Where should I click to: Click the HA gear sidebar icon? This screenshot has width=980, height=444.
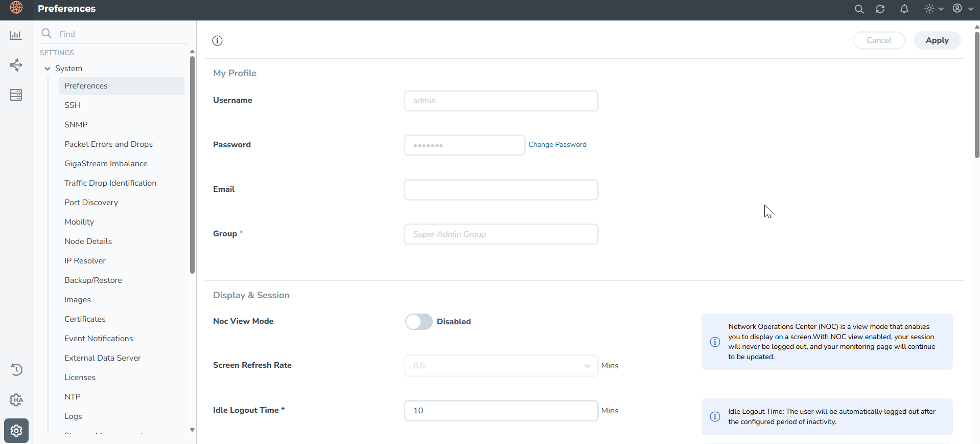16,400
